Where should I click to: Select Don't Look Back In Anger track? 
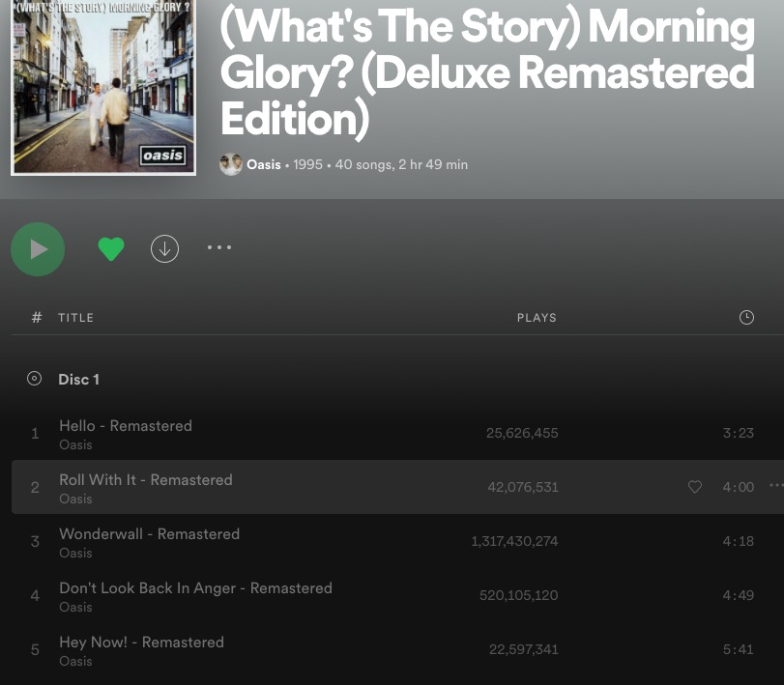[195, 588]
